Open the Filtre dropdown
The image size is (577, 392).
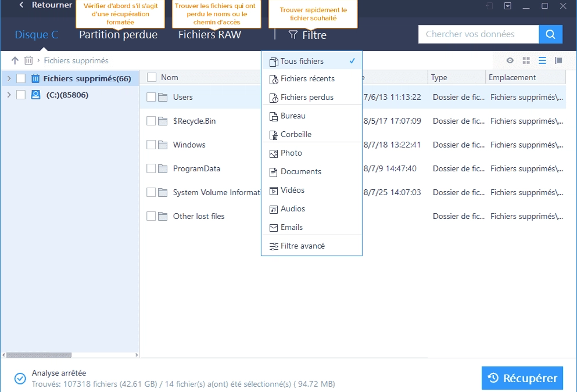pyautogui.click(x=308, y=35)
